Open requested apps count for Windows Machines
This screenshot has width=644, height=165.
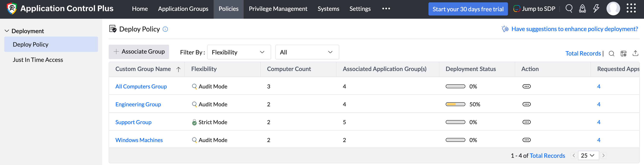[598, 140]
